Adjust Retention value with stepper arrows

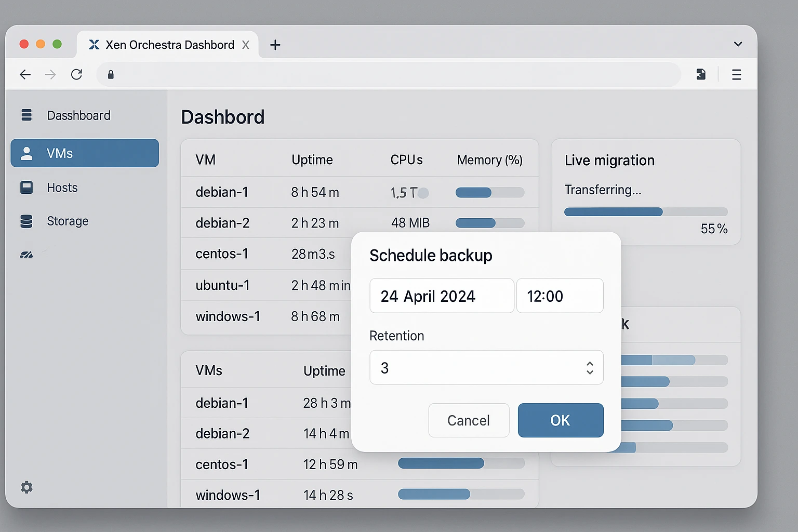(x=590, y=368)
